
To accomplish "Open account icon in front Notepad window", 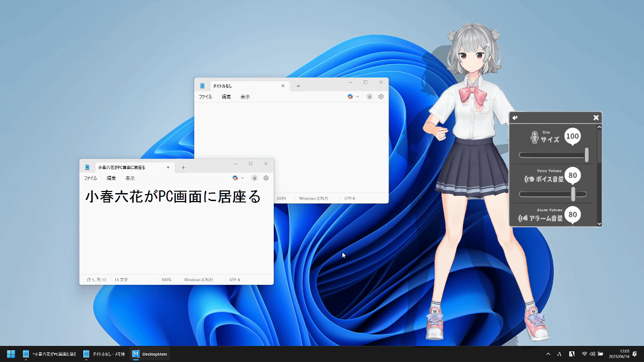I will tap(254, 178).
